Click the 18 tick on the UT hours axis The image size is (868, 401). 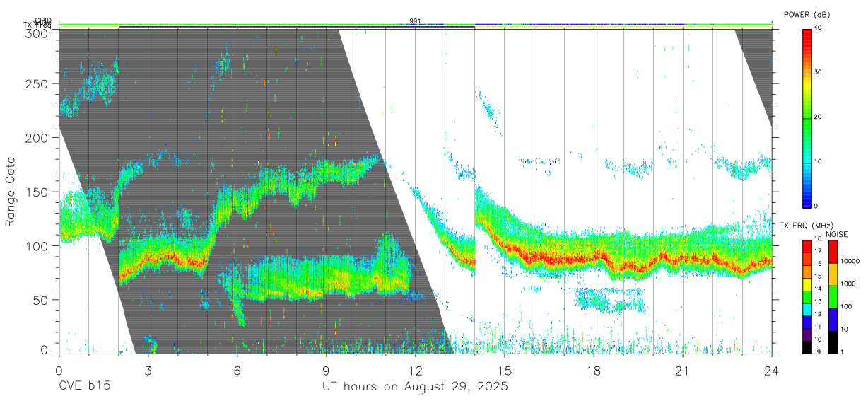593,370
